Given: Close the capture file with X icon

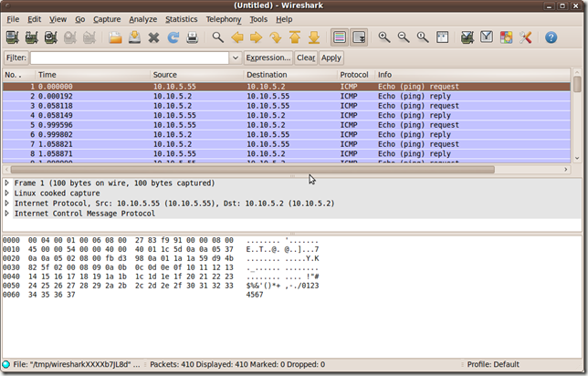Looking at the screenshot, I should click(x=153, y=37).
